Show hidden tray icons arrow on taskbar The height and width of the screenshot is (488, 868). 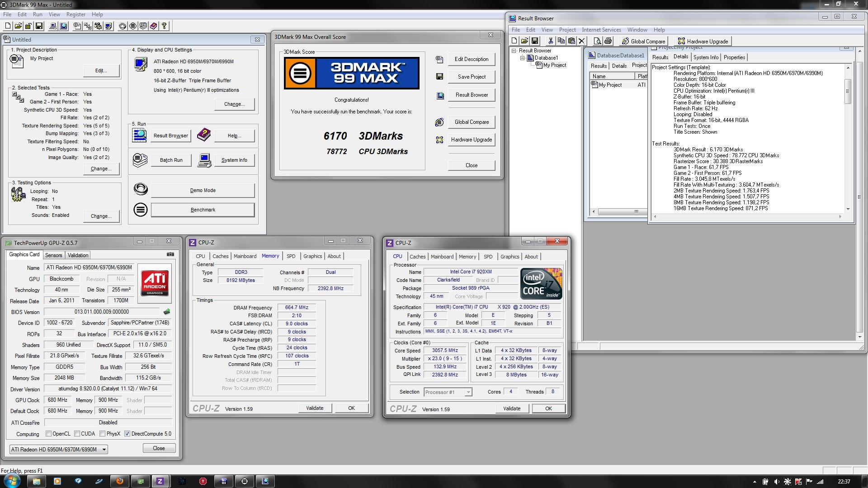tap(754, 482)
